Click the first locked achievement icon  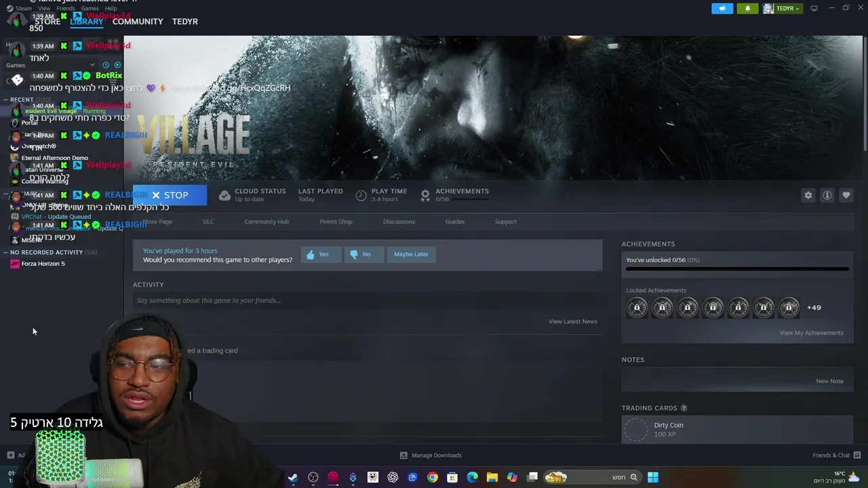pyautogui.click(x=637, y=308)
